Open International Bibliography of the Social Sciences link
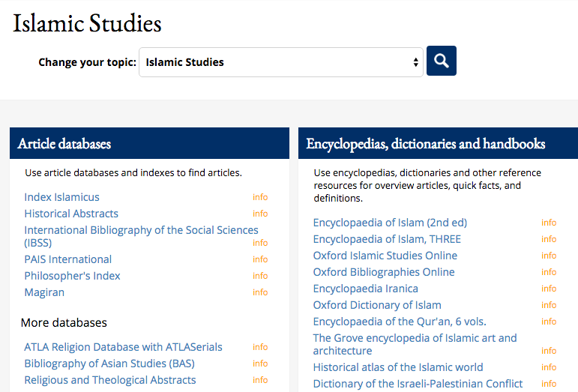 pos(141,236)
